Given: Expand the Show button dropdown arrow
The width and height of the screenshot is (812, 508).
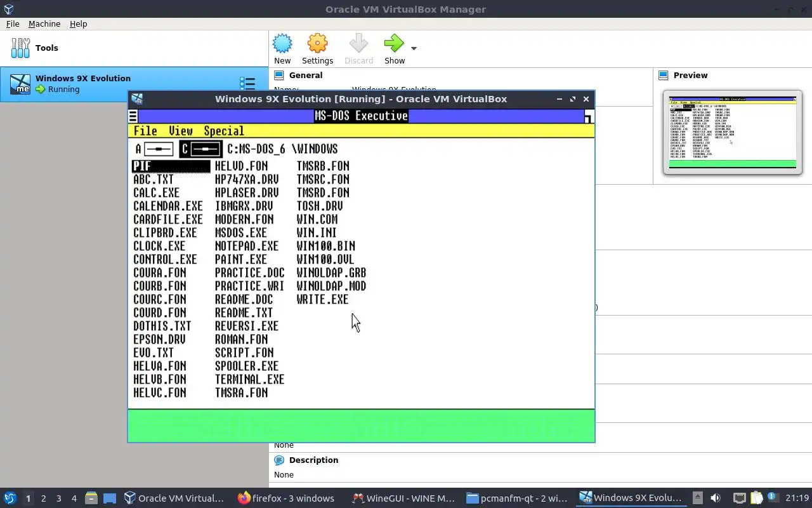Looking at the screenshot, I should [x=414, y=48].
